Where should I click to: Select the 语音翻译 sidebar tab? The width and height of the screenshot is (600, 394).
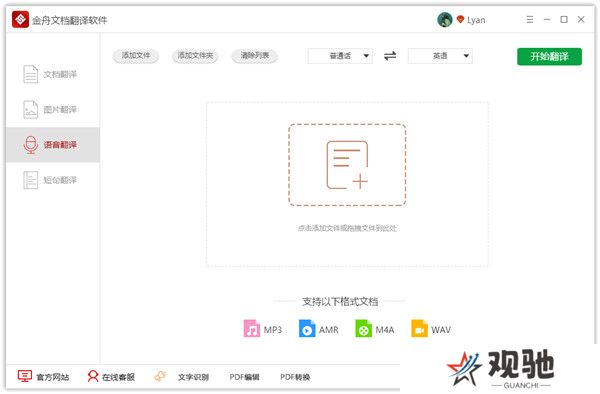point(53,145)
